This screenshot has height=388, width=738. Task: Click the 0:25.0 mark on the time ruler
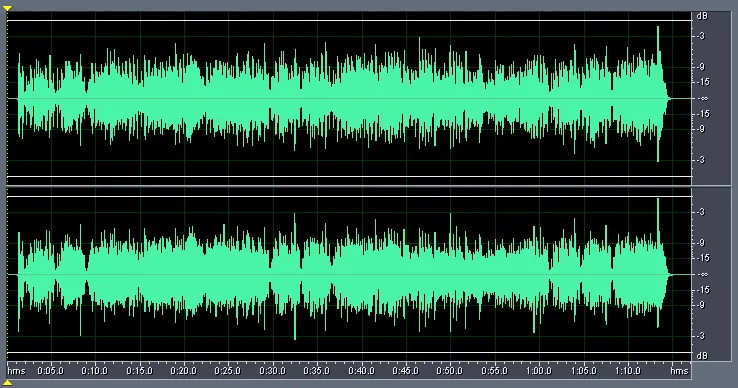coord(228,371)
